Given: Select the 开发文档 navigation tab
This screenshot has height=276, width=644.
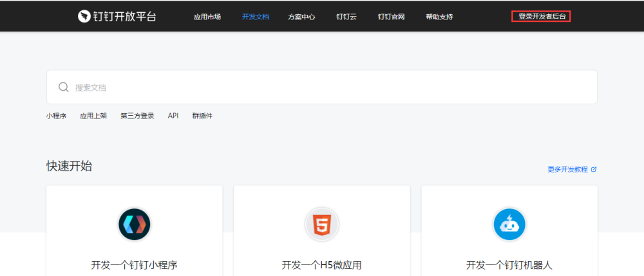Looking at the screenshot, I should pyautogui.click(x=255, y=17).
